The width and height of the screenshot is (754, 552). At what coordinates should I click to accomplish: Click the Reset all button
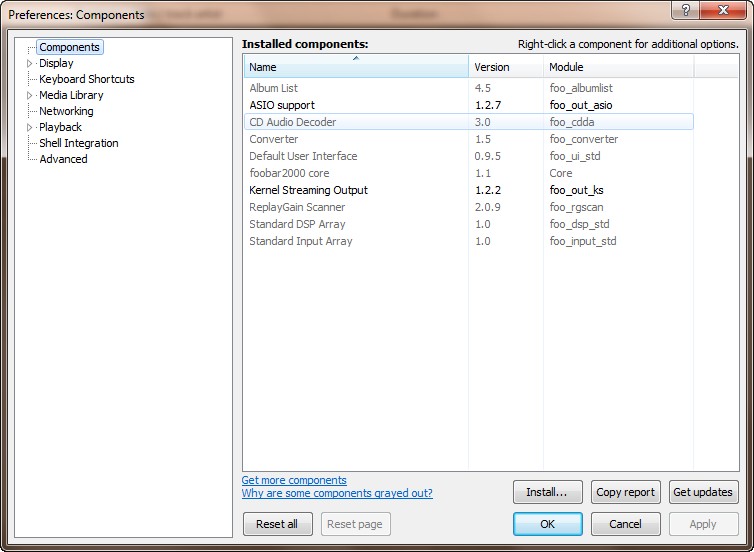[277, 524]
